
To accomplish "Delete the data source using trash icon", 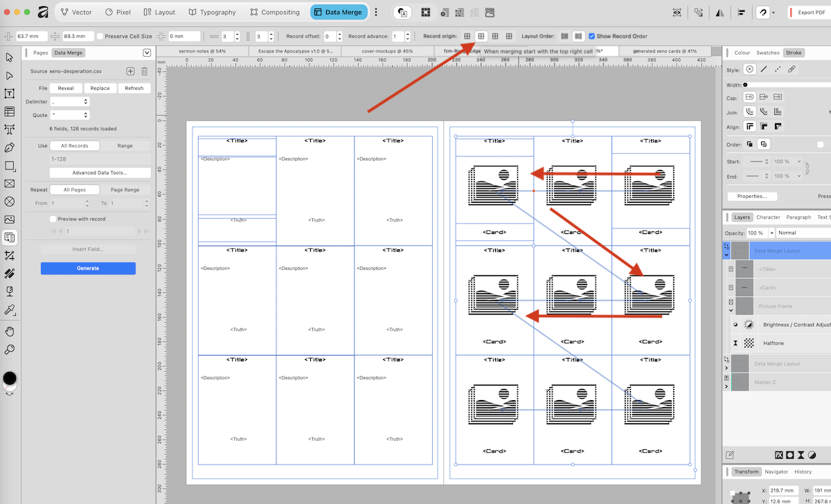I will click(x=144, y=71).
